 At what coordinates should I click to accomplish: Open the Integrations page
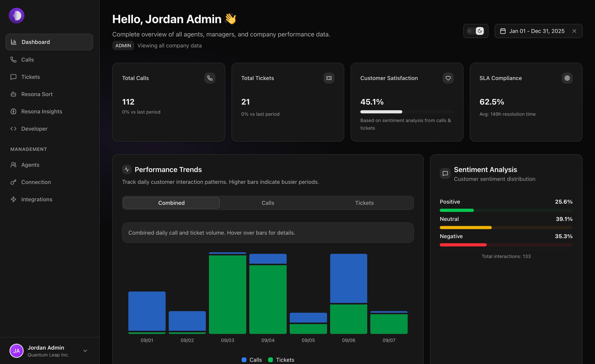[x=37, y=199]
